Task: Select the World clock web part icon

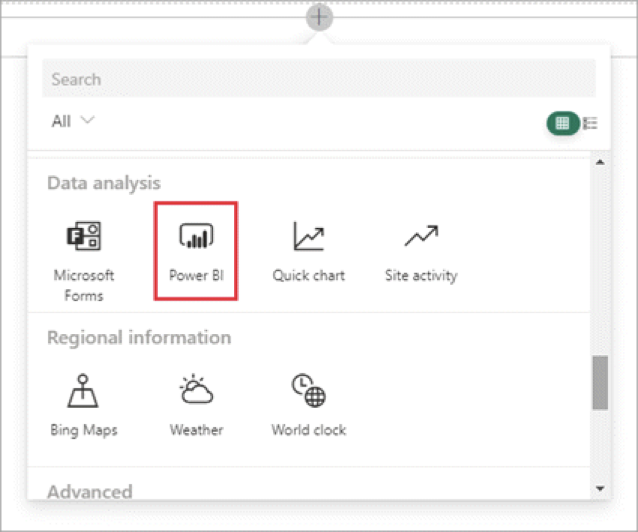Action: click(x=308, y=391)
